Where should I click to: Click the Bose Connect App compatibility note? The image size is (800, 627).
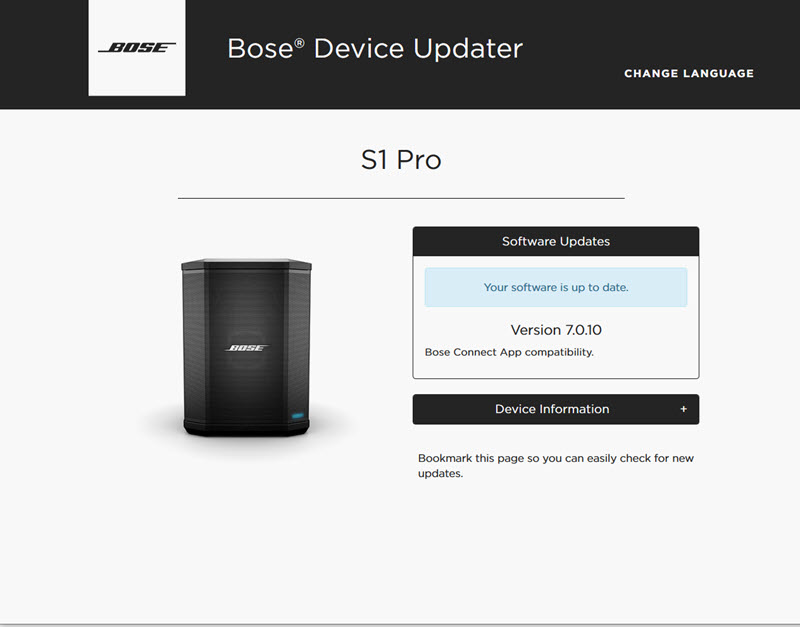coord(509,352)
